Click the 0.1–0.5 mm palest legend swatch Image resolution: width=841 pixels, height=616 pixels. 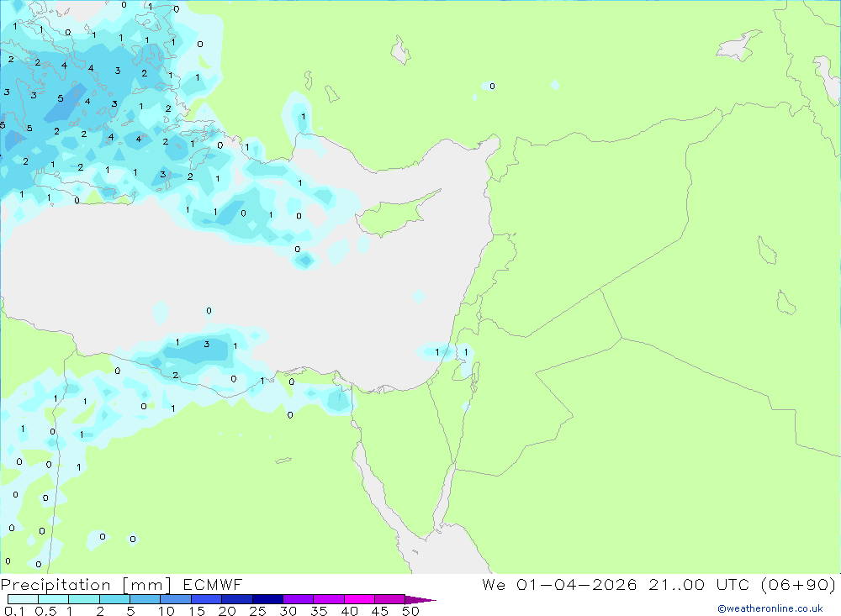(23, 599)
